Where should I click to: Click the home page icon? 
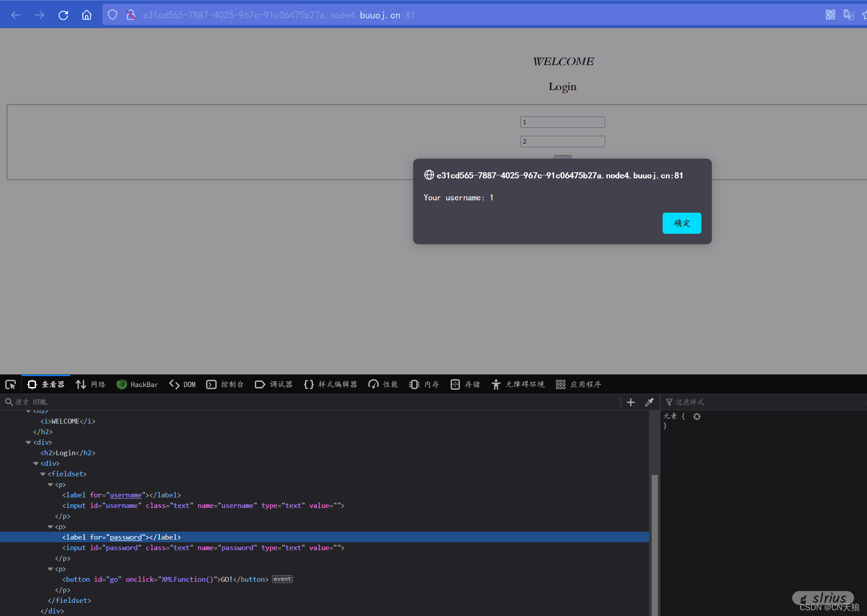[87, 15]
